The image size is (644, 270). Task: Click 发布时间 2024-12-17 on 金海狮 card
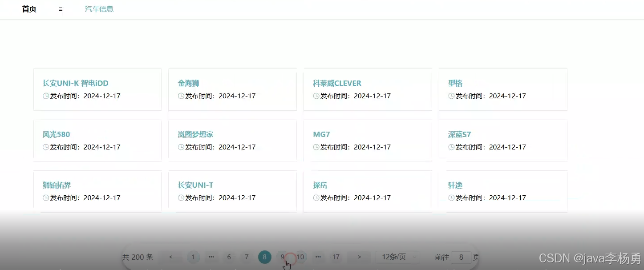(220, 96)
